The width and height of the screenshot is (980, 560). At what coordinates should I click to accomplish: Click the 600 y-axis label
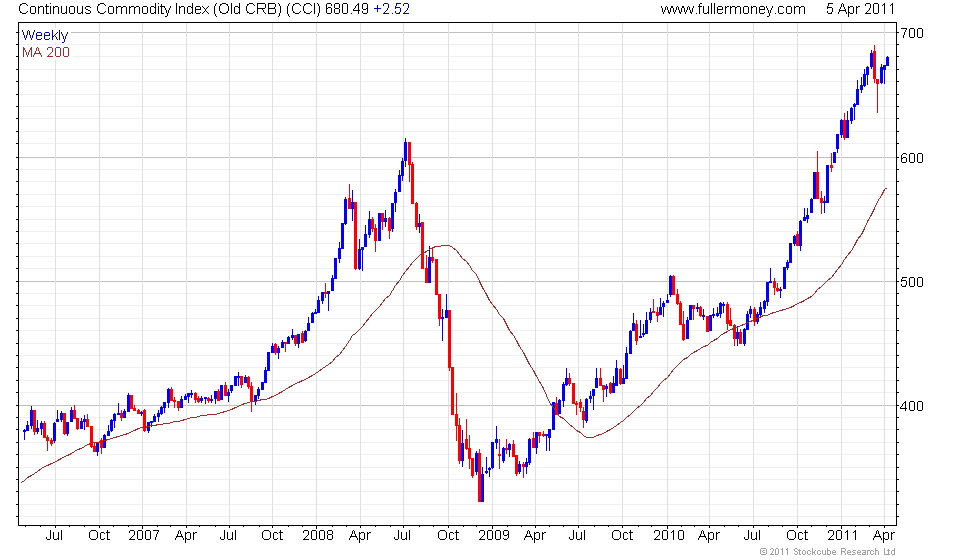click(x=912, y=158)
